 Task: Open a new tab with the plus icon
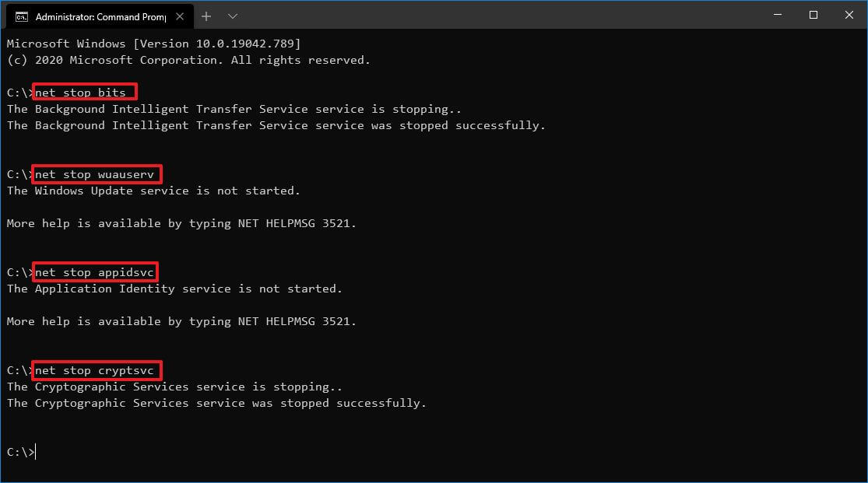point(206,16)
